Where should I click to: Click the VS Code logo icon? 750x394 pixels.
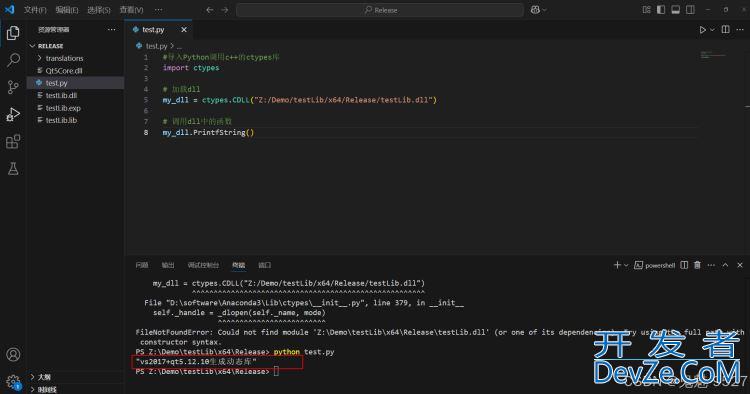click(10, 10)
